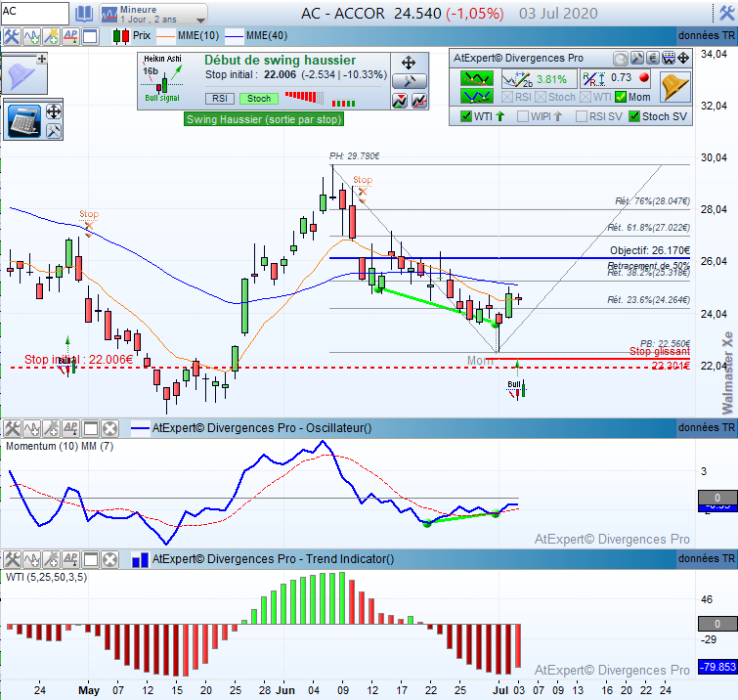Screen dimensions: 738x700
Task: Open Divergences Pro settings hammer icon
Action: [x=636, y=58]
